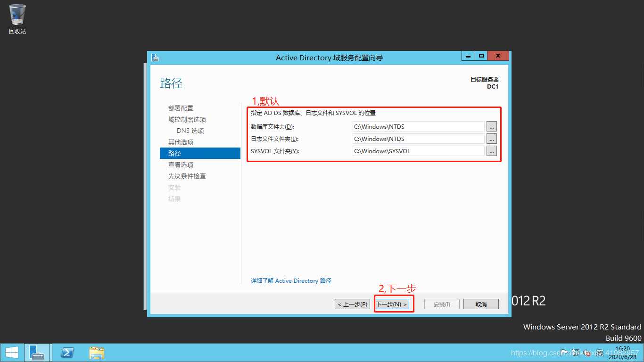Go to the 查看选项 step
The image size is (644, 362).
pyautogui.click(x=181, y=165)
